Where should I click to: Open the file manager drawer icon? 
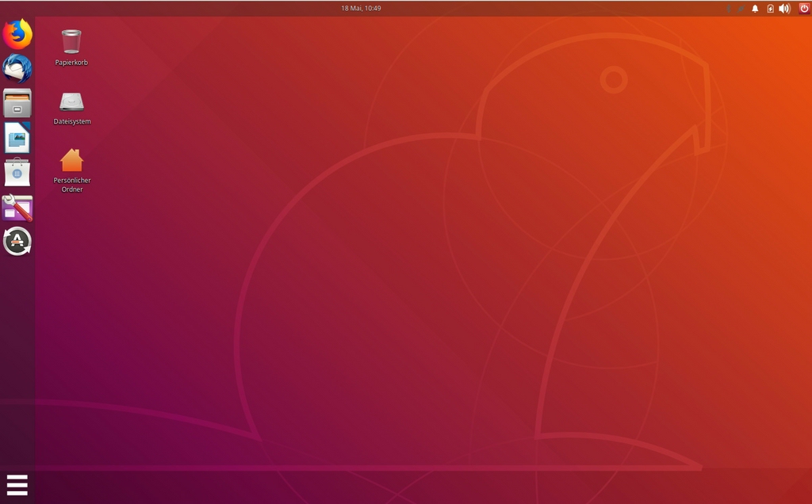click(17, 103)
